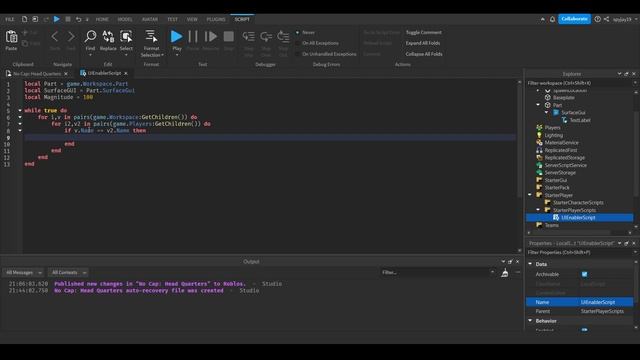Click the Collaborate button

pyautogui.click(x=574, y=19)
